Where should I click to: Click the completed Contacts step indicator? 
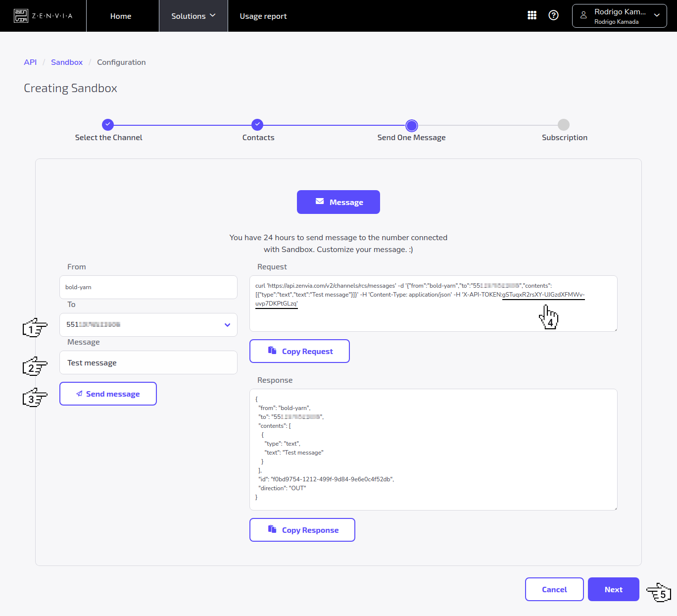257,125
